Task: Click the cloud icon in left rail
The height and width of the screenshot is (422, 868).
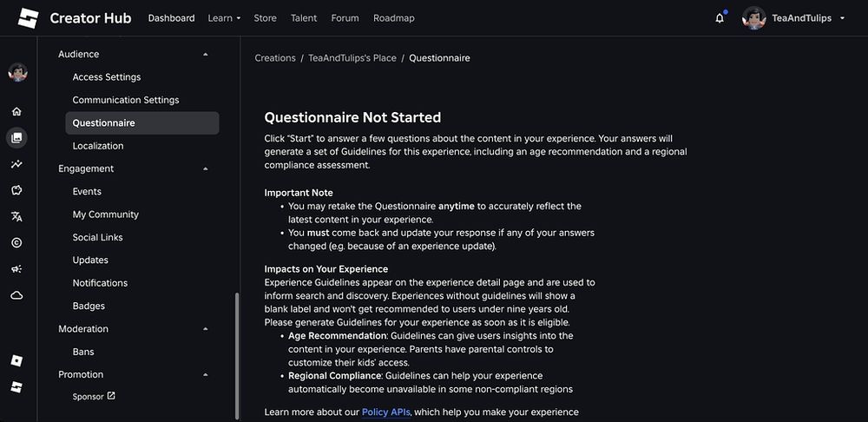Action: pos(17,295)
